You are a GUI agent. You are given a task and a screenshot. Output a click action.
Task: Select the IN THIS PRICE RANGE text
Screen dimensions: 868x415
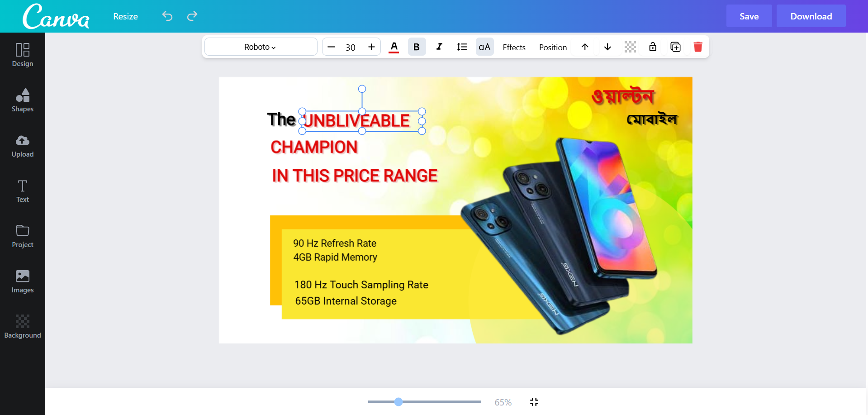pos(355,176)
